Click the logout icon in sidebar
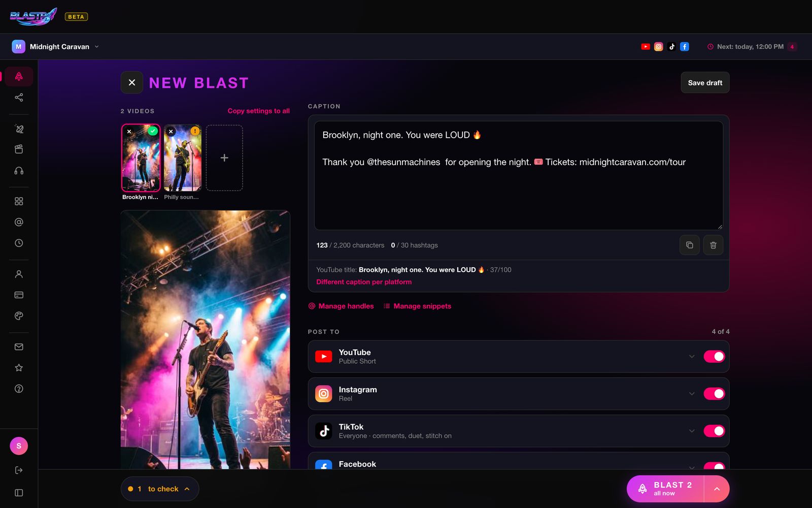 (x=19, y=470)
